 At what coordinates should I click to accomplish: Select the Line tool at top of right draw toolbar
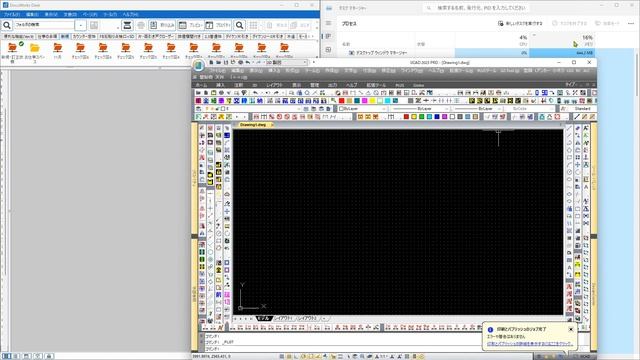point(569,128)
